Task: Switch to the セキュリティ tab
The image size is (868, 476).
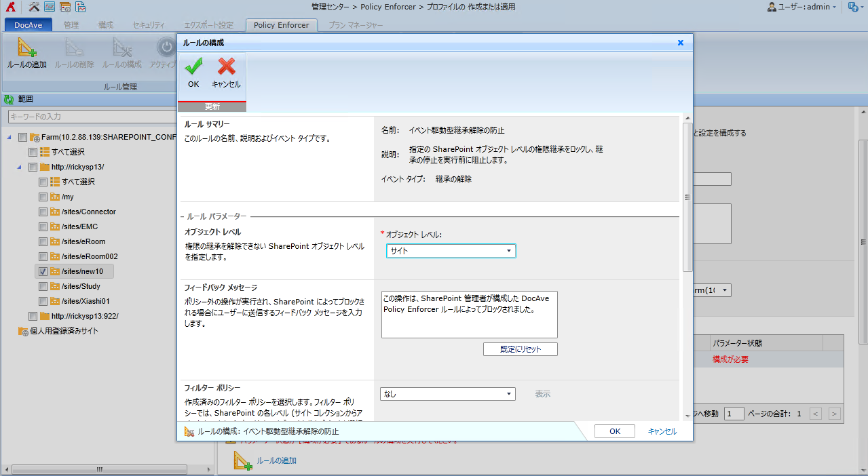Action: click(149, 25)
